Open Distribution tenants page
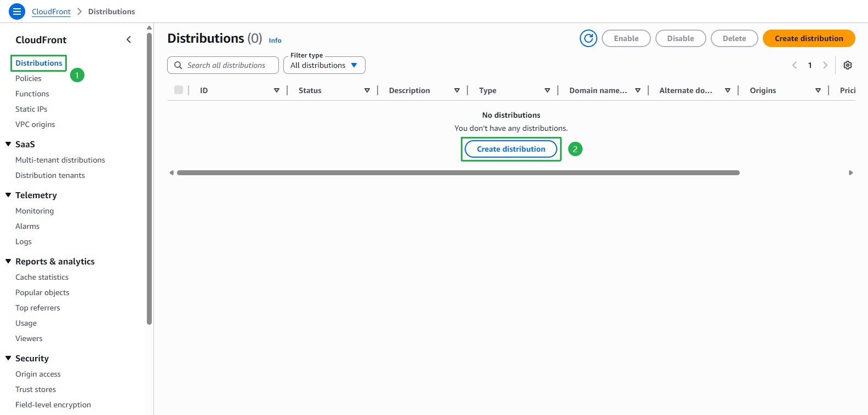Screen dimensions: 868x415 click(50, 175)
